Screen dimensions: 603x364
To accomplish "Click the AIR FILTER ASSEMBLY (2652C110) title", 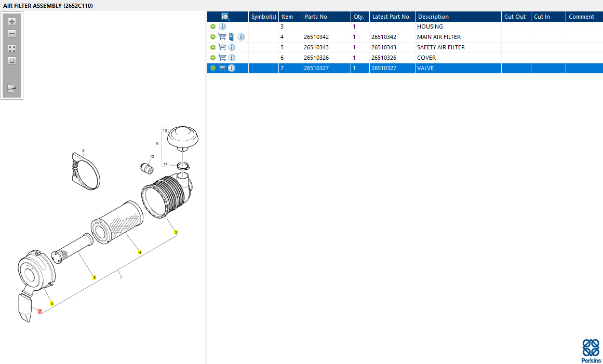I will (x=48, y=6).
